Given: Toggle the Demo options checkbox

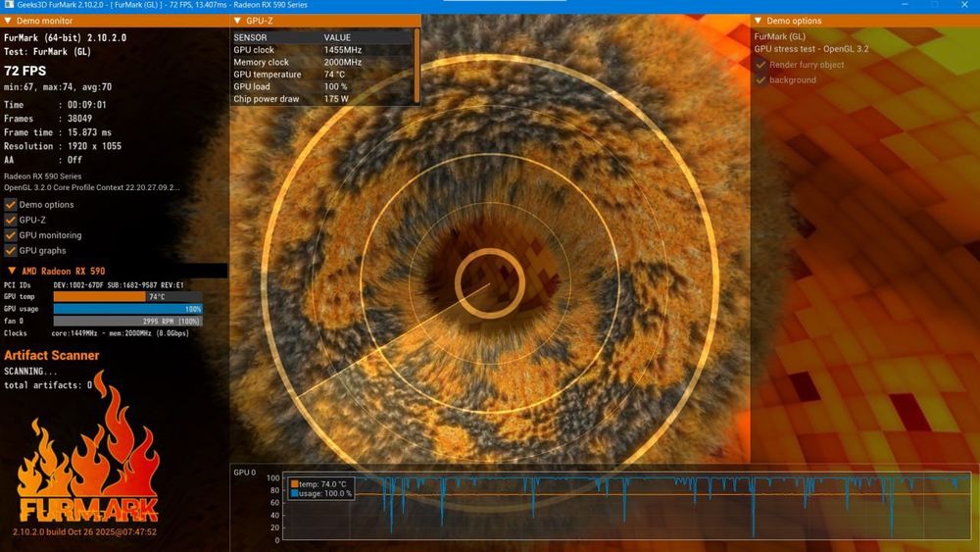Looking at the screenshot, I should pos(11,204).
